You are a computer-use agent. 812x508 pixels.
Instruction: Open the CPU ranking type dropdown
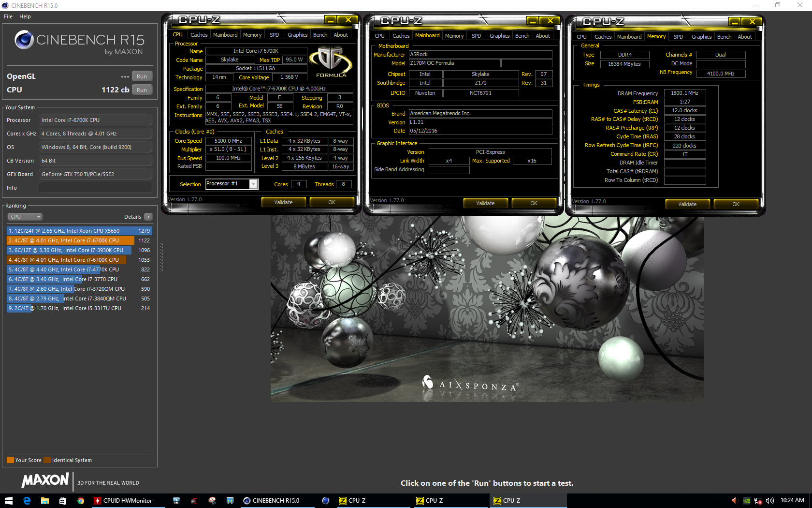click(25, 217)
